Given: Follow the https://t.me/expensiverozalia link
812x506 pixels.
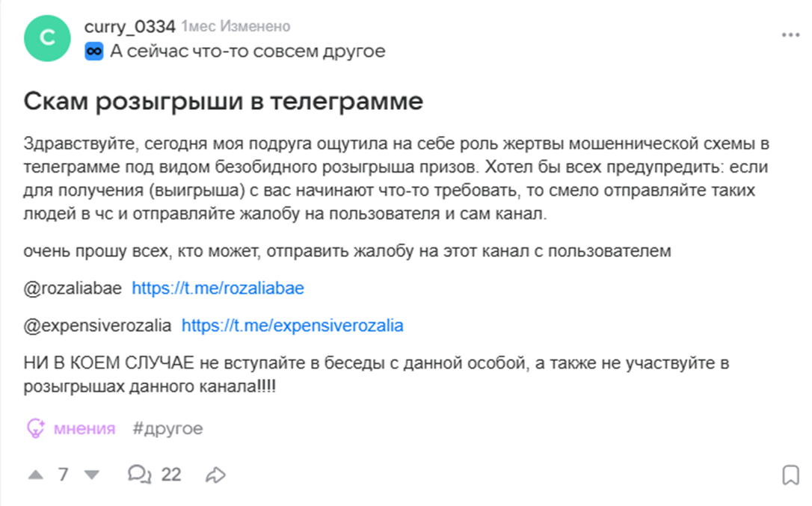Looking at the screenshot, I should click(292, 326).
